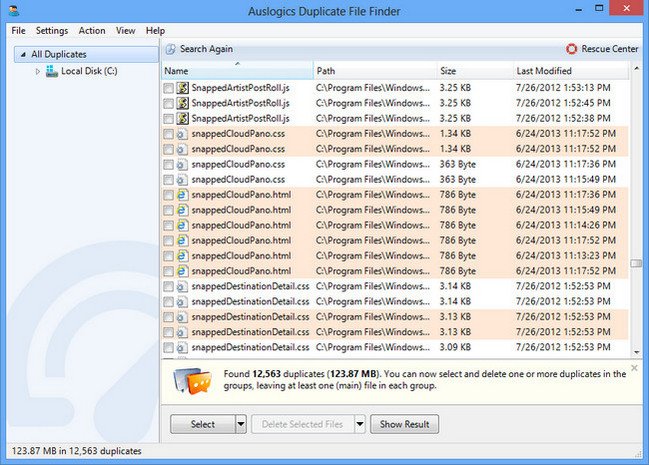Tick the 3.09 KB snappedDestinationDetail.css checkbox

pos(168,348)
